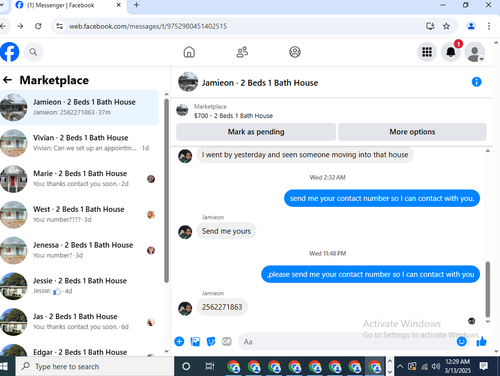Click the ',please send me your contact number' message

pyautogui.click(x=371, y=274)
